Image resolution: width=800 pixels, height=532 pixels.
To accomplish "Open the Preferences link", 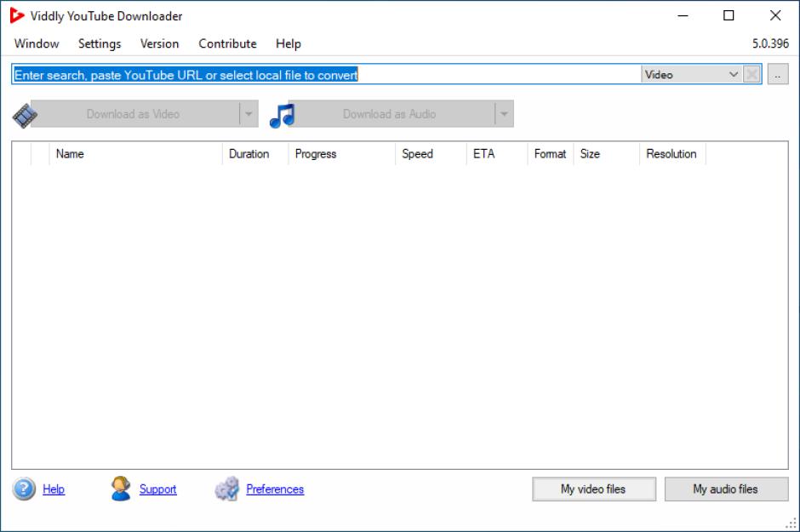I will [275, 489].
